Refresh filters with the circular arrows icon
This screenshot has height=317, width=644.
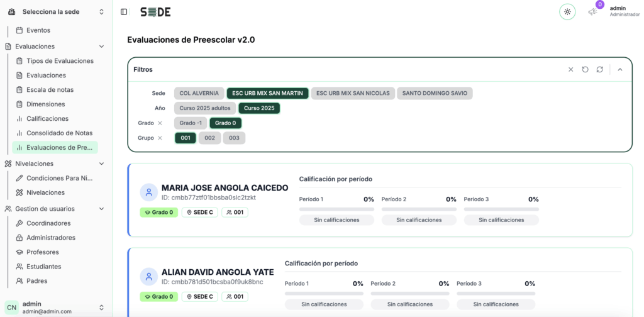pyautogui.click(x=599, y=70)
